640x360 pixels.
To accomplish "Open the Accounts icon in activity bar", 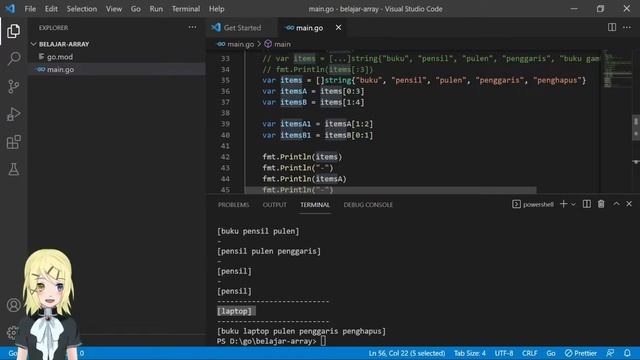I will pos(13,305).
